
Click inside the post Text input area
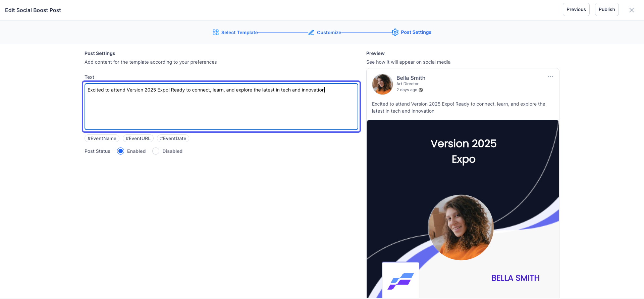[x=221, y=107]
